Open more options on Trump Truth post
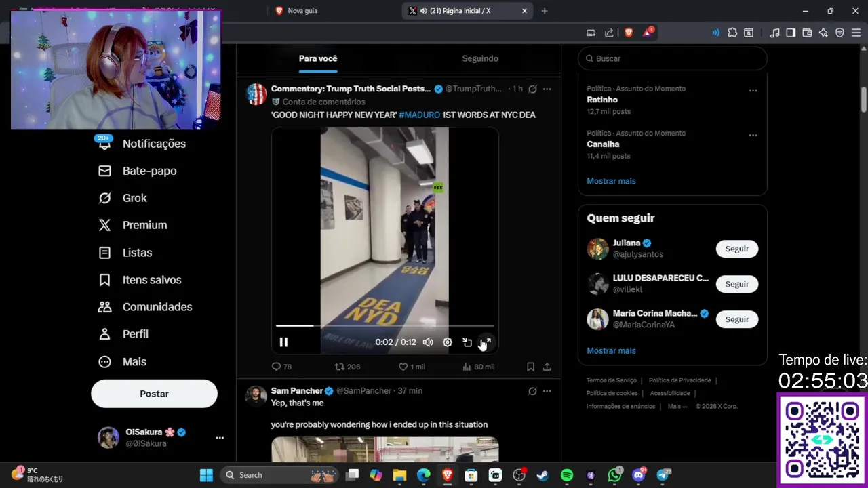Image resolution: width=868 pixels, height=488 pixels. click(x=547, y=89)
